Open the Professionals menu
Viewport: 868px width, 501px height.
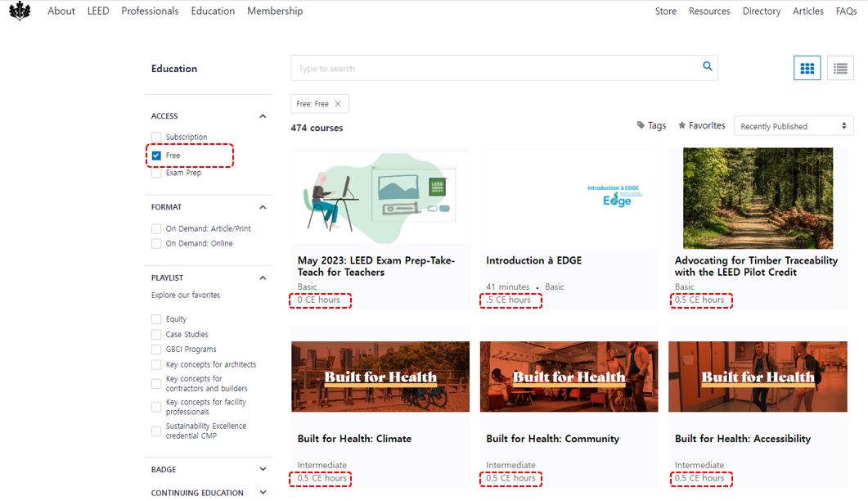click(x=150, y=11)
